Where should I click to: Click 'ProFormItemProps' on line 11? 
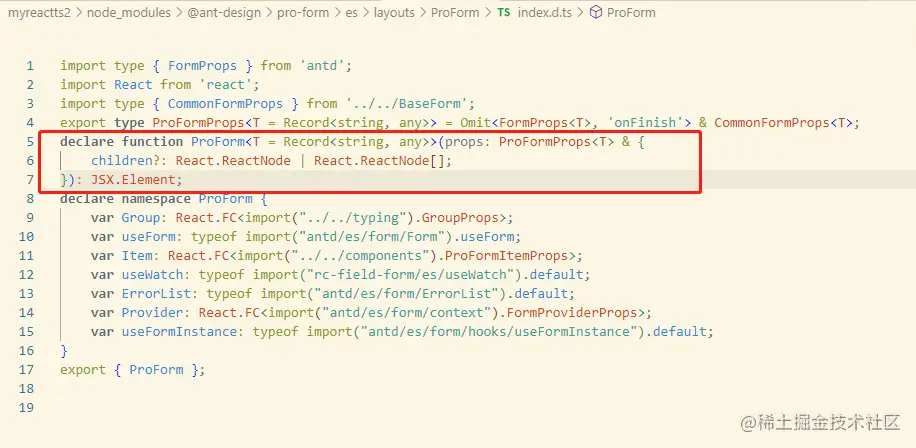(x=506, y=256)
